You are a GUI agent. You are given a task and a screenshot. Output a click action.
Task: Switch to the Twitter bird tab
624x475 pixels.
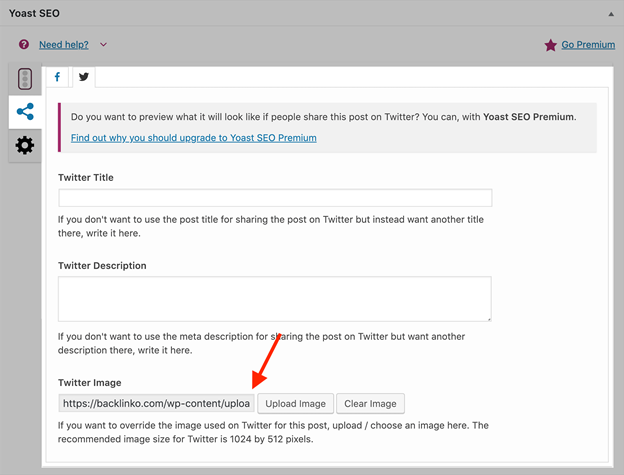pyautogui.click(x=84, y=77)
